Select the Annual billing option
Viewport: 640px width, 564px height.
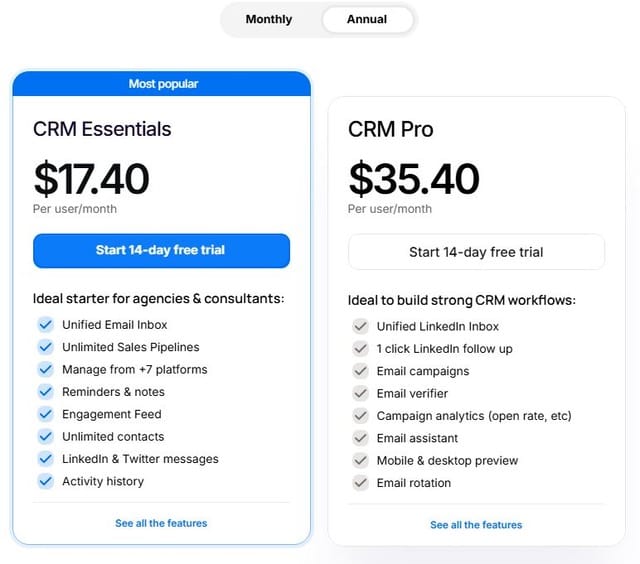[x=367, y=19]
